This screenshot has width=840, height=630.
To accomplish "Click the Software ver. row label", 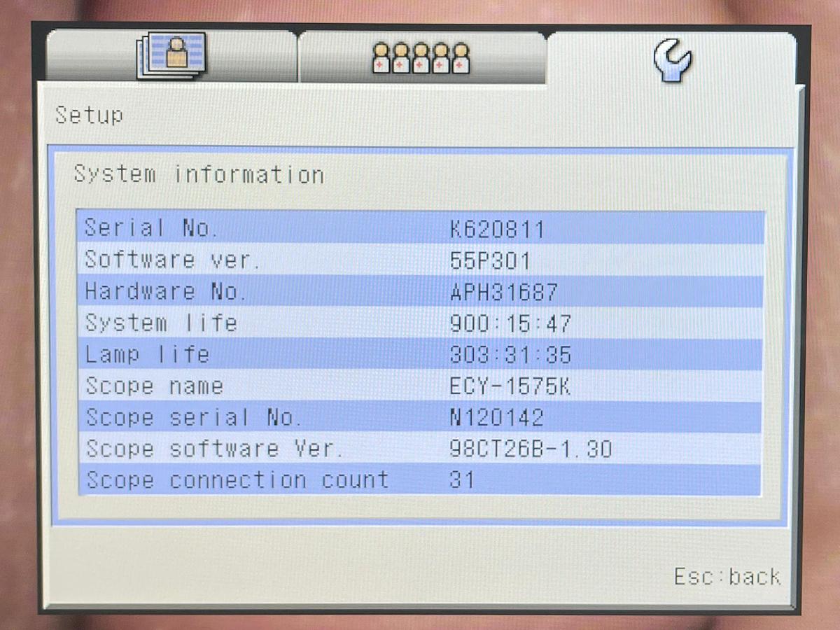I will click(172, 260).
